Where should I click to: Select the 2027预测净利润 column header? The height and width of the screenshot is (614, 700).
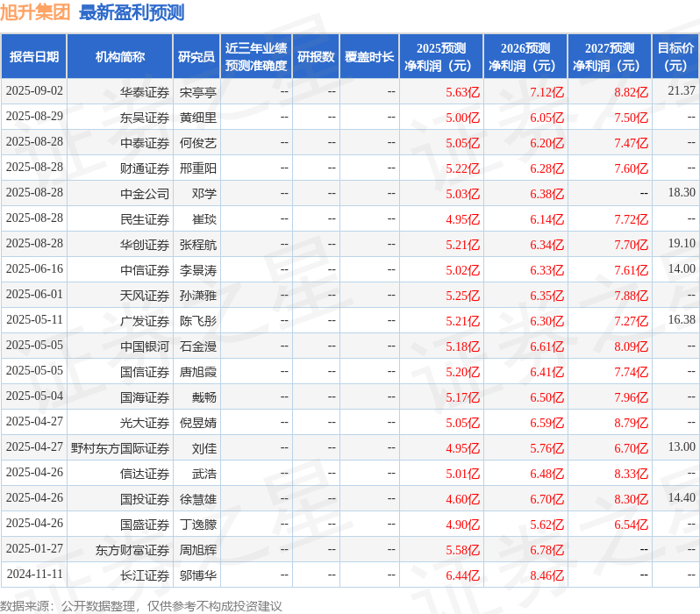(610, 57)
